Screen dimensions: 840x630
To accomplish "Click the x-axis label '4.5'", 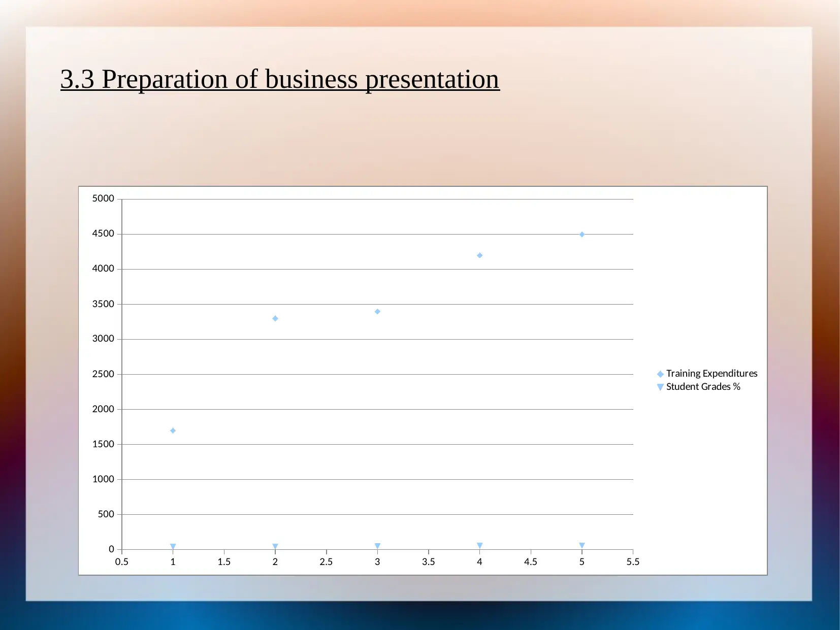I will [531, 562].
